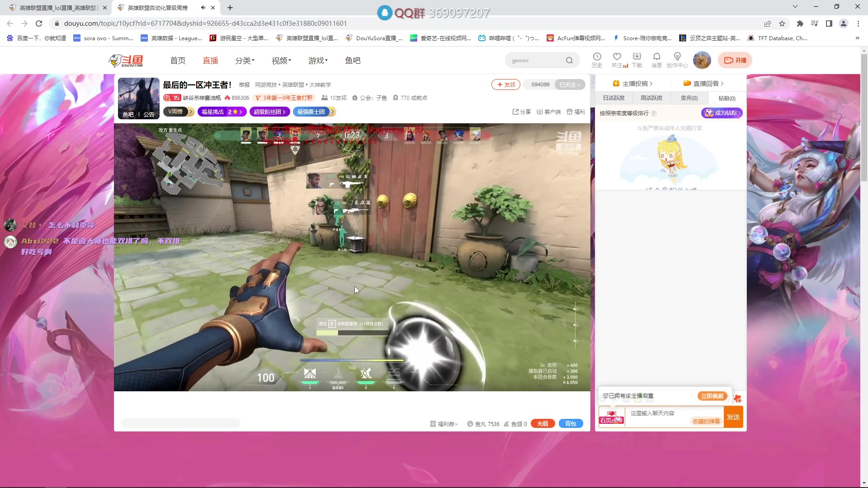
Task: Open the 超级粉丝团 fan club badge
Action: [269, 112]
